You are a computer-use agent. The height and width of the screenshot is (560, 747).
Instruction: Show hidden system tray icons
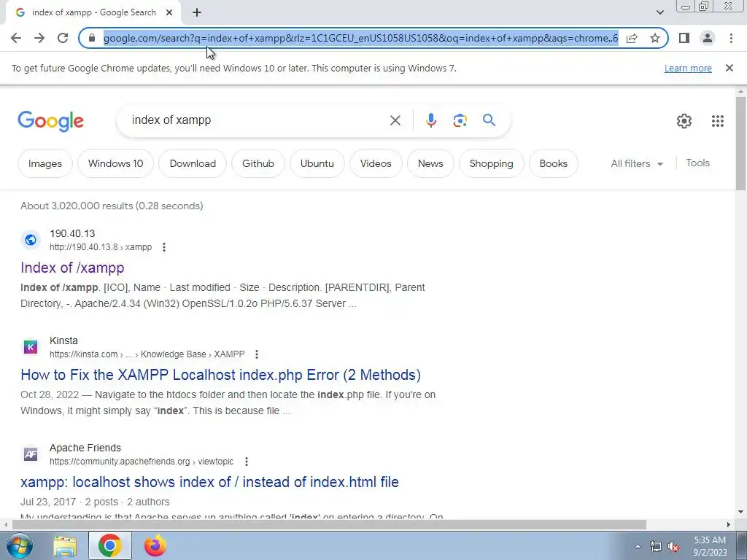point(638,546)
